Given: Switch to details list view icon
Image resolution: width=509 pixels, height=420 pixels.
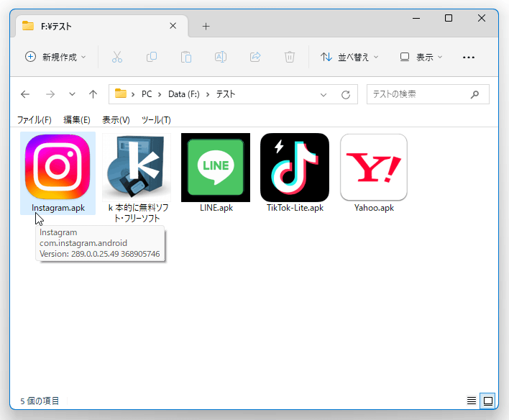Looking at the screenshot, I should coord(472,401).
